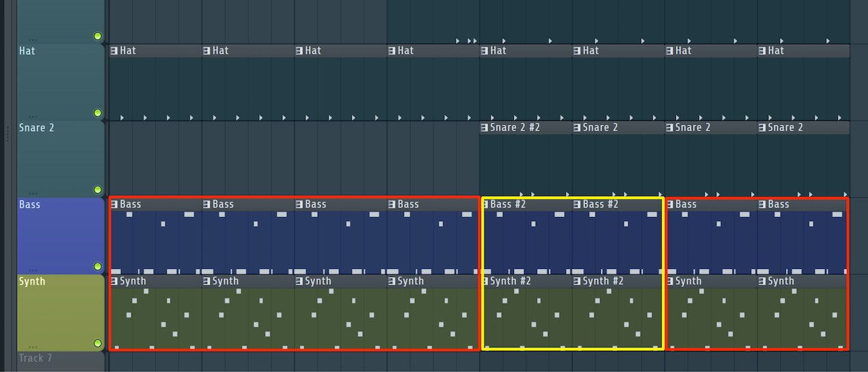Open menu icon of the last Bass clip
The height and width of the screenshot is (372, 868).
(x=762, y=205)
